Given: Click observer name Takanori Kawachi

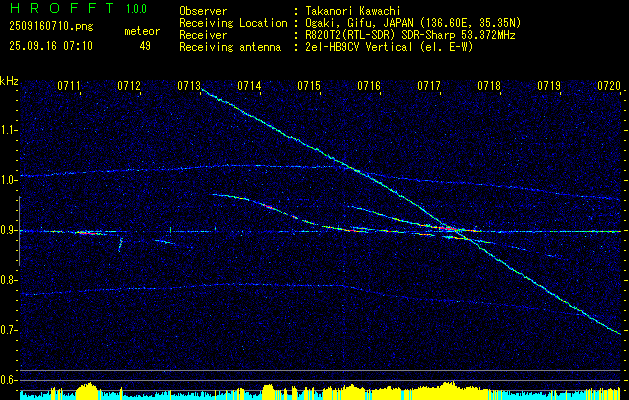Looking at the screenshot, I should pyautogui.click(x=352, y=11).
